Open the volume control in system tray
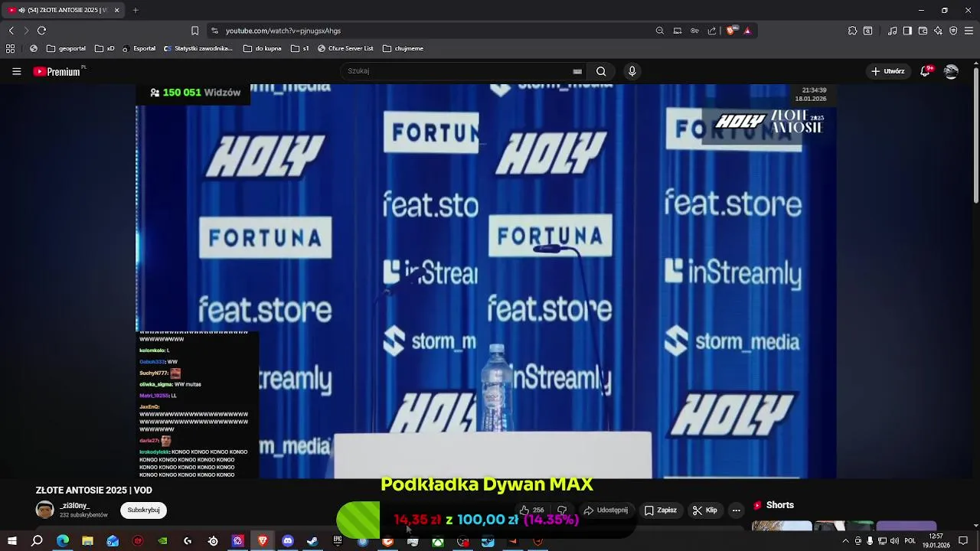Viewport: 980px width, 551px height. (894, 541)
